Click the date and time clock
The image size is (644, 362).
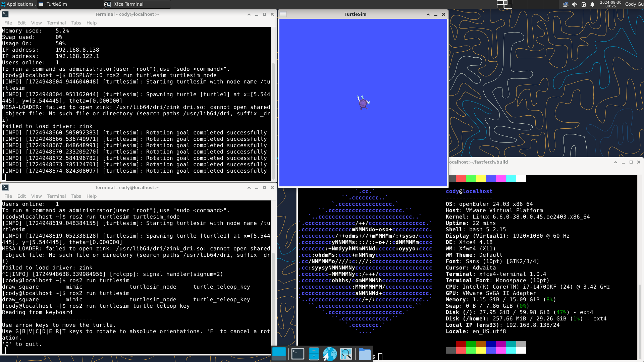pyautogui.click(x=610, y=4)
